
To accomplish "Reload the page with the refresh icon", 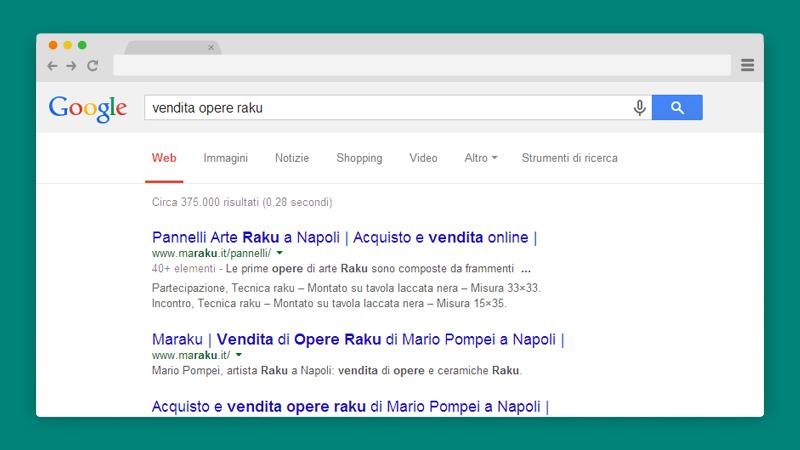I will 92,66.
